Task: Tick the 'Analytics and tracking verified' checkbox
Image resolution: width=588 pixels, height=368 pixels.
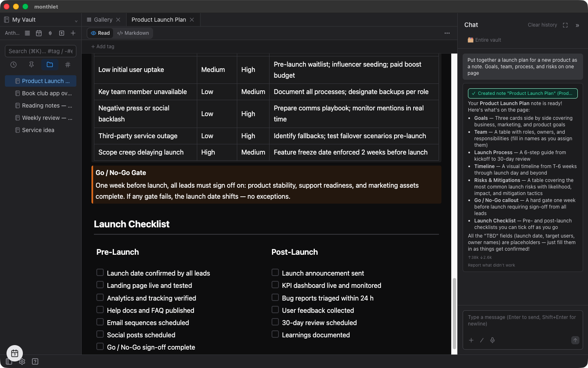Action: tap(100, 297)
